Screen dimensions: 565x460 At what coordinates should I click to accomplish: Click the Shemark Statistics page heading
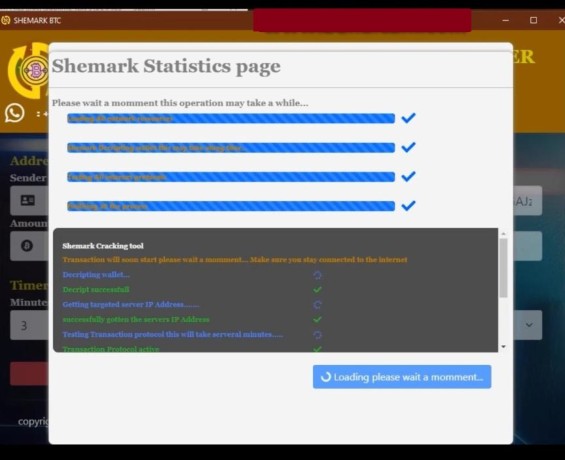pyautogui.click(x=166, y=67)
